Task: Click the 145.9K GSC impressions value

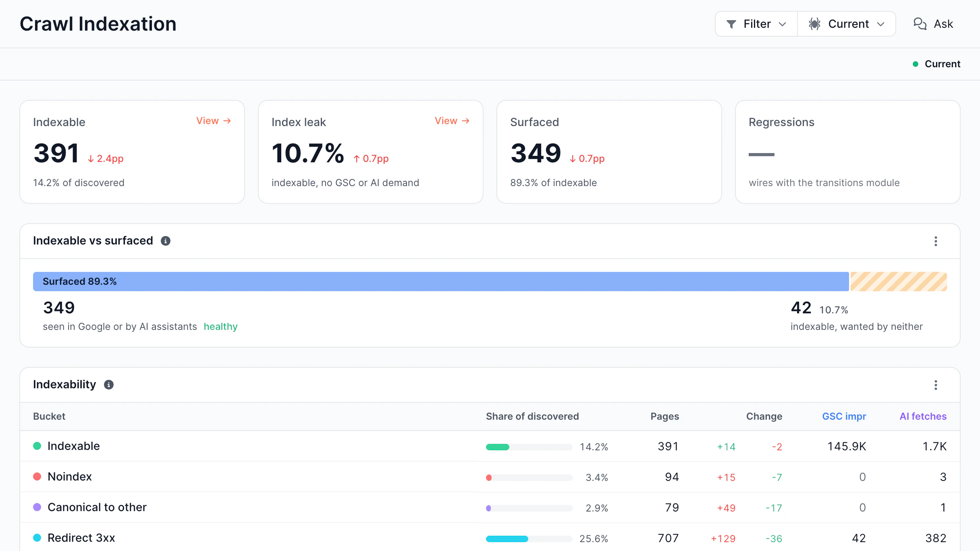Action: [x=847, y=446]
